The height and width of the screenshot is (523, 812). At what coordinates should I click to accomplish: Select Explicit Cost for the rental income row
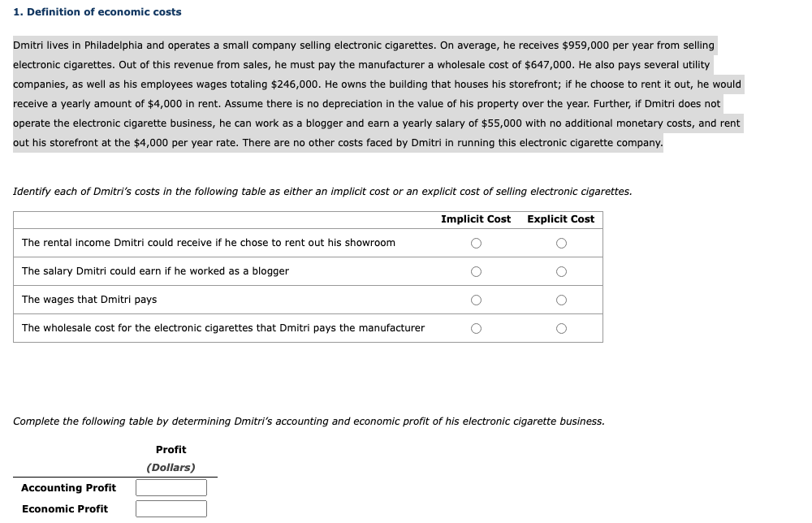click(x=561, y=242)
